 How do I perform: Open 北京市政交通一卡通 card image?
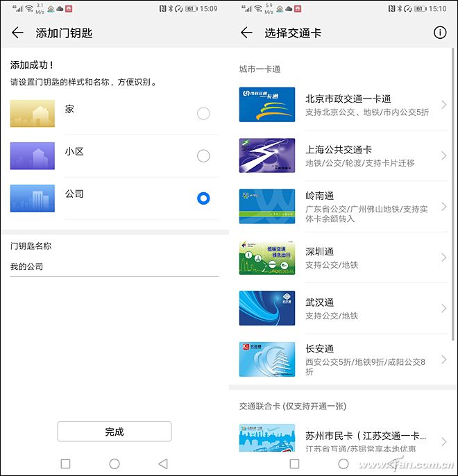[267, 105]
